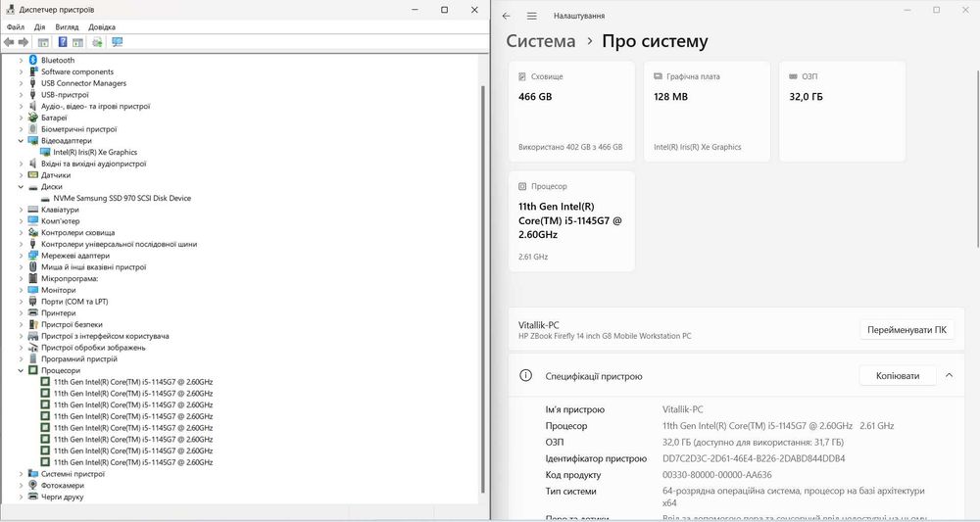Click the Черги друку print queues icon

pyautogui.click(x=33, y=497)
